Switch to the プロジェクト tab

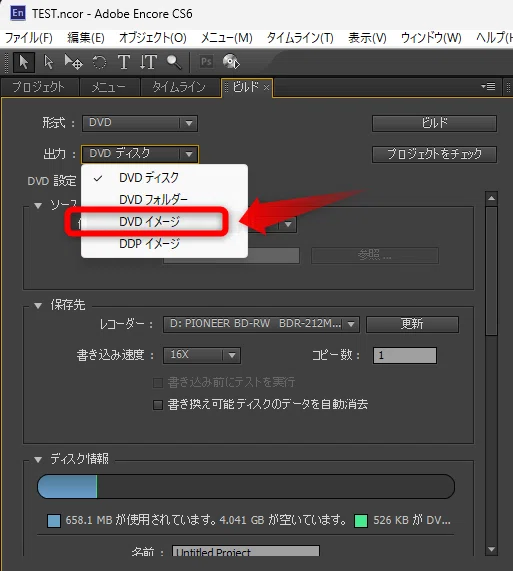click(39, 87)
